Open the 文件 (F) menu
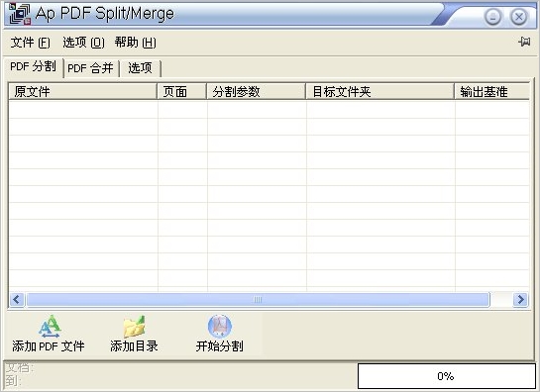This screenshot has height=392, width=540. (x=31, y=43)
